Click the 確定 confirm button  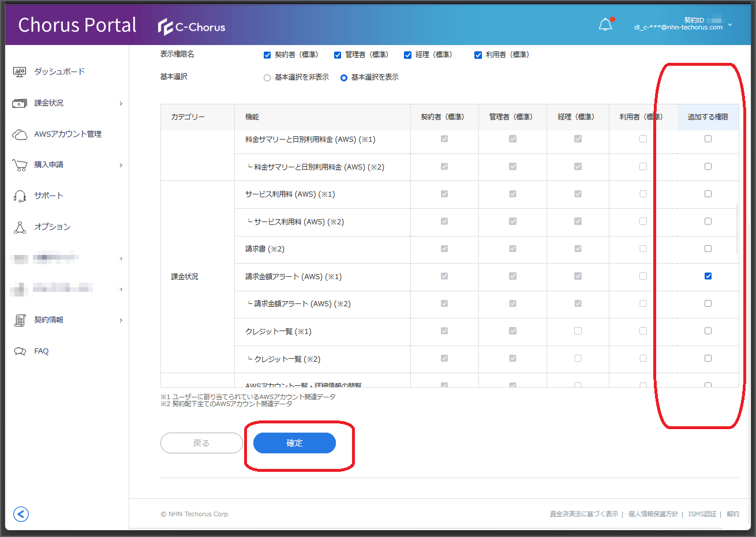[x=294, y=443]
